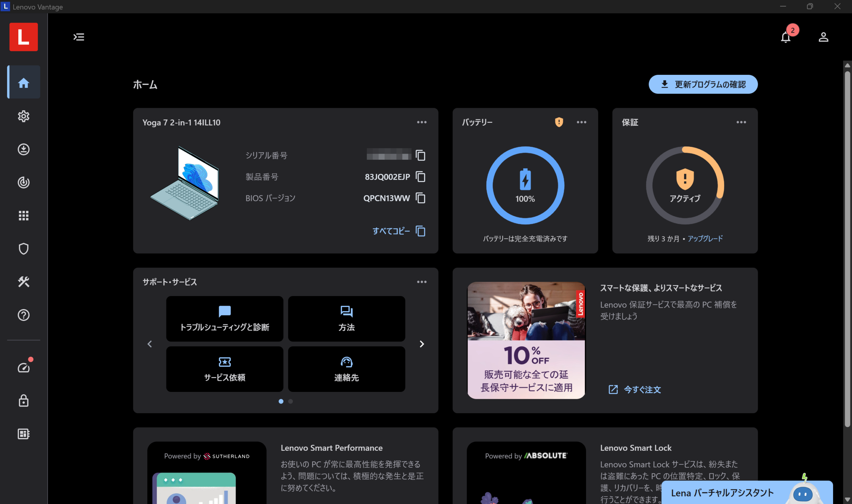The height and width of the screenshot is (504, 852).
Task: Click the 10% OFF promotion thumbnail
Action: tap(526, 340)
